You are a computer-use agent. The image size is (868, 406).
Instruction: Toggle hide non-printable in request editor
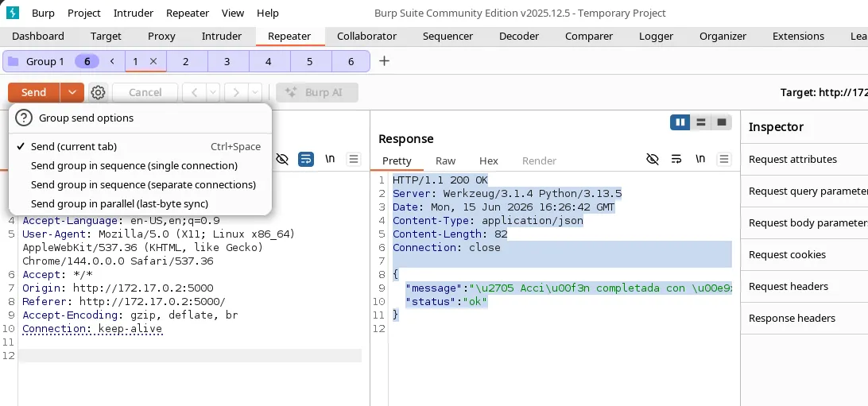(x=282, y=160)
